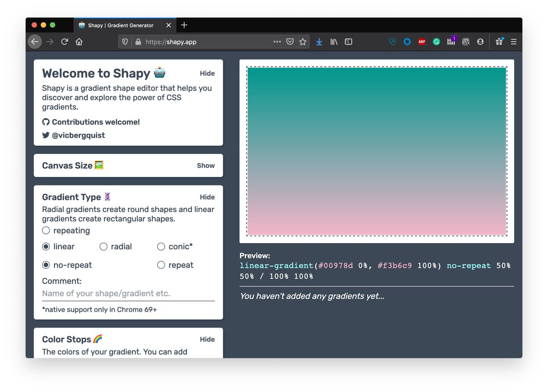
Task: Go back with the browser back arrow
Action: coord(35,42)
